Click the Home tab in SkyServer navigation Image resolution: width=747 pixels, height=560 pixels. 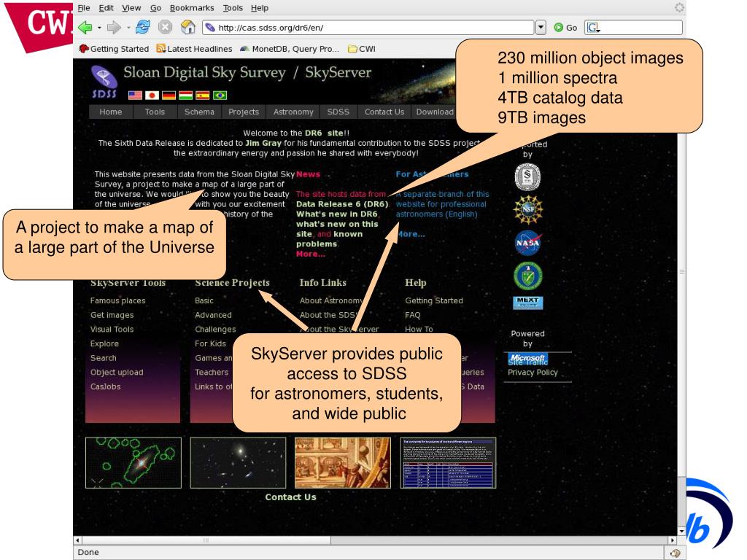click(111, 112)
